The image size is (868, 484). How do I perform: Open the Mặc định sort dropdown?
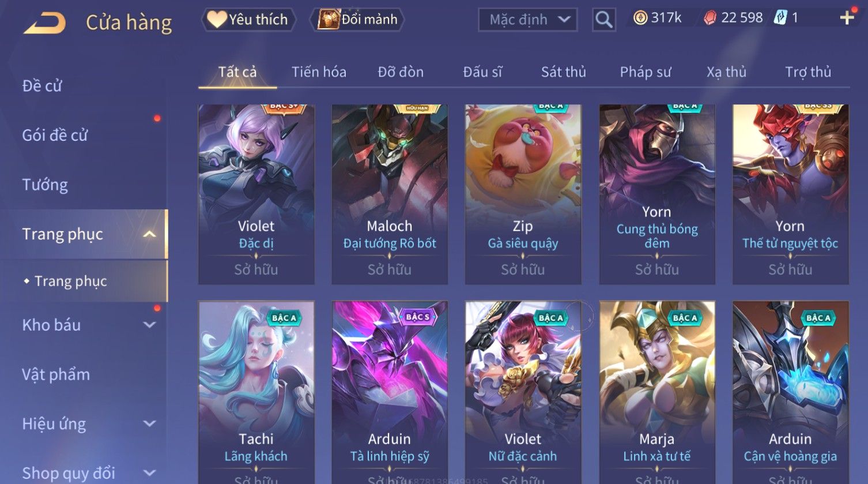tap(527, 20)
